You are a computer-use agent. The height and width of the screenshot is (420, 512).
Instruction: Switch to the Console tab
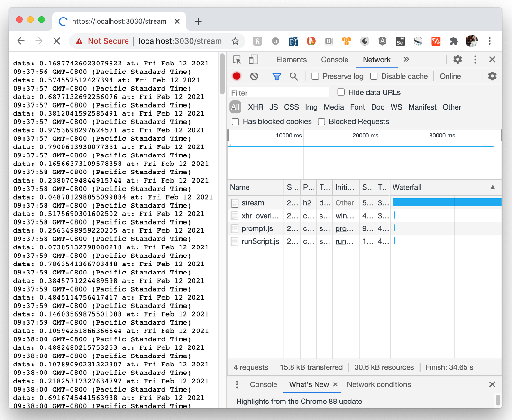[335, 60]
